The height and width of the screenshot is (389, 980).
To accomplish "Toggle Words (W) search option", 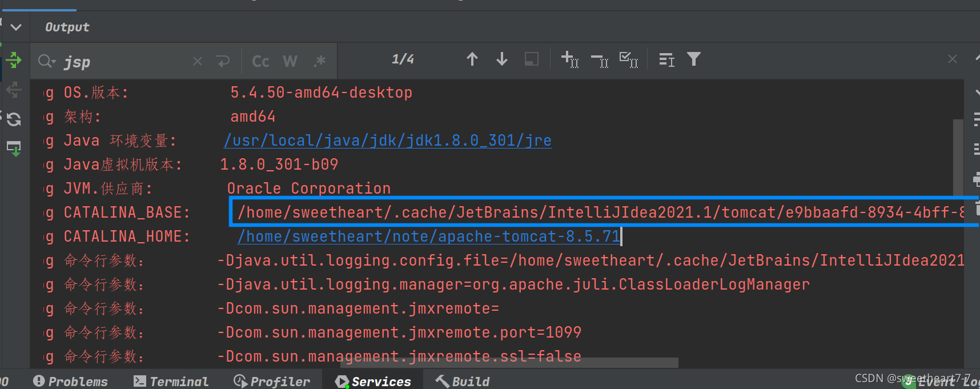I will 290,61.
